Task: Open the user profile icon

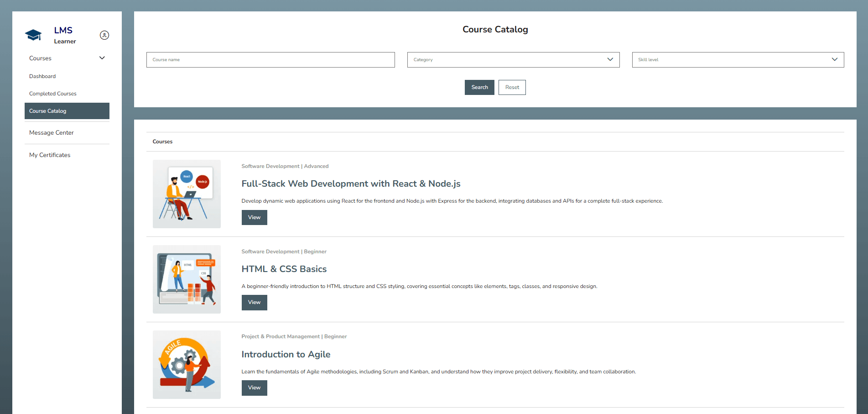Action: pos(104,35)
